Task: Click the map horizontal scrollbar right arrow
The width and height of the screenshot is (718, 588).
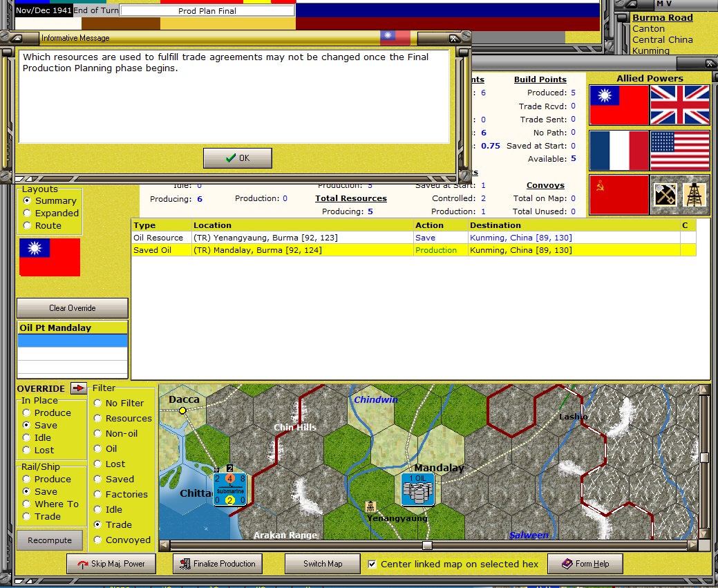Action: click(x=692, y=545)
